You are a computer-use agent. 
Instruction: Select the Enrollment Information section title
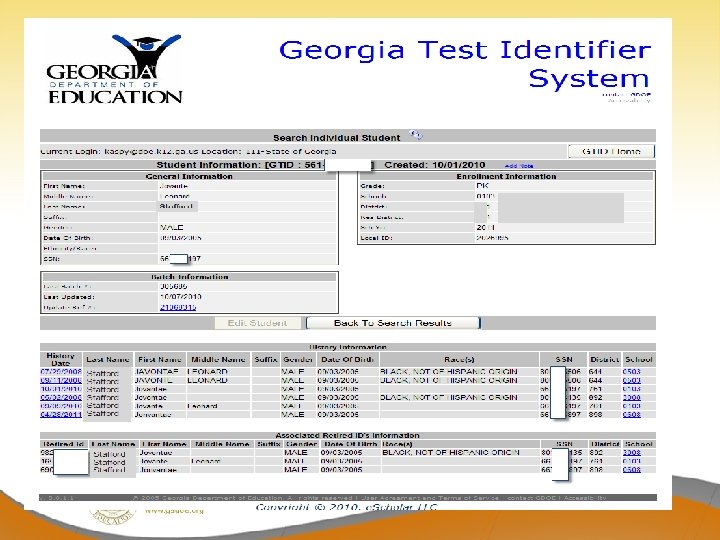[x=506, y=176]
